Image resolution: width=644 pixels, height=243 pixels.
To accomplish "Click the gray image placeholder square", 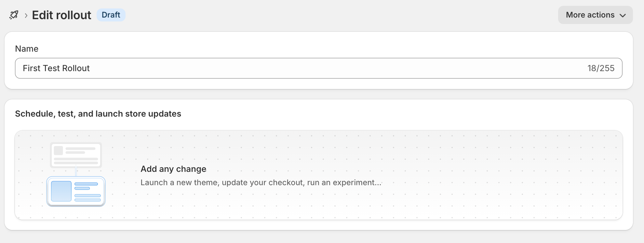I will pos(58,150).
